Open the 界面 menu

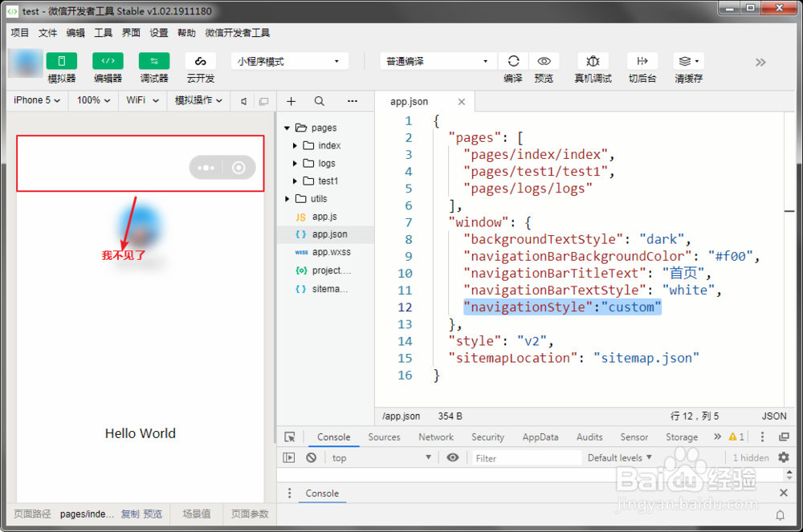coord(131,33)
